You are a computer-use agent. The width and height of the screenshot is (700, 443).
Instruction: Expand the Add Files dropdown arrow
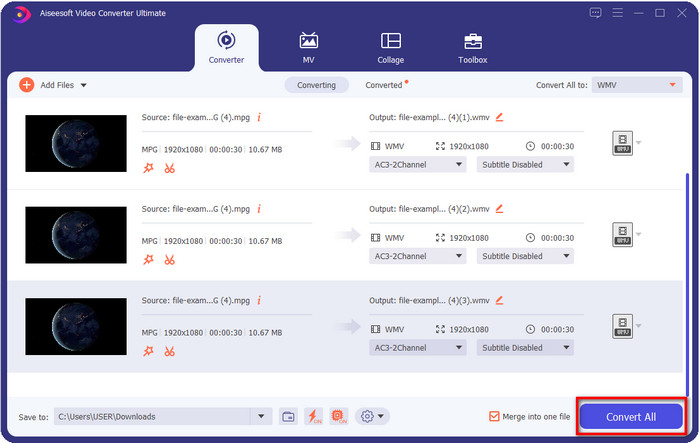pos(83,85)
